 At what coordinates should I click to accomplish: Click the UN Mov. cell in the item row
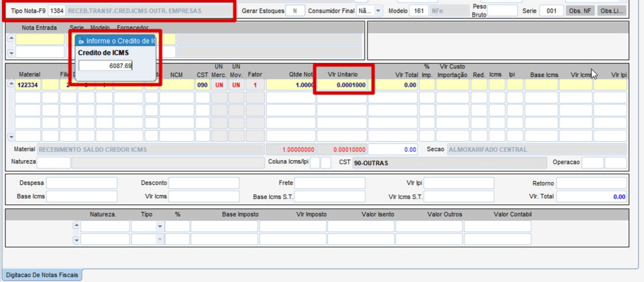point(236,85)
